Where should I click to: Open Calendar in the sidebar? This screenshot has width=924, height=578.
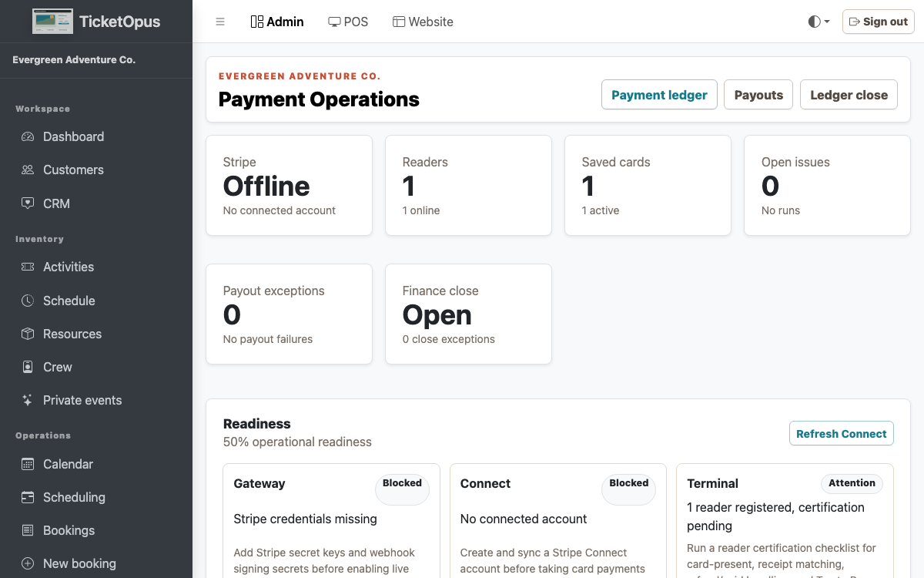[x=96, y=464]
